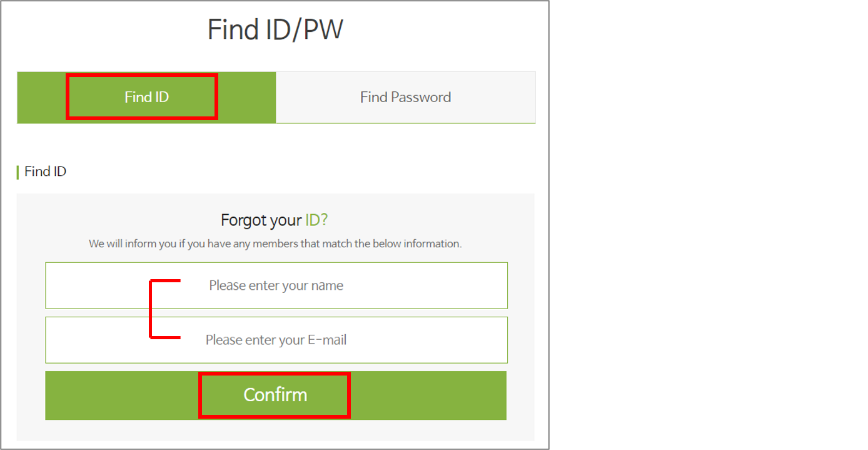Click the 'Please enter your name' field
Viewport: 868px width, 450px height.
276,285
